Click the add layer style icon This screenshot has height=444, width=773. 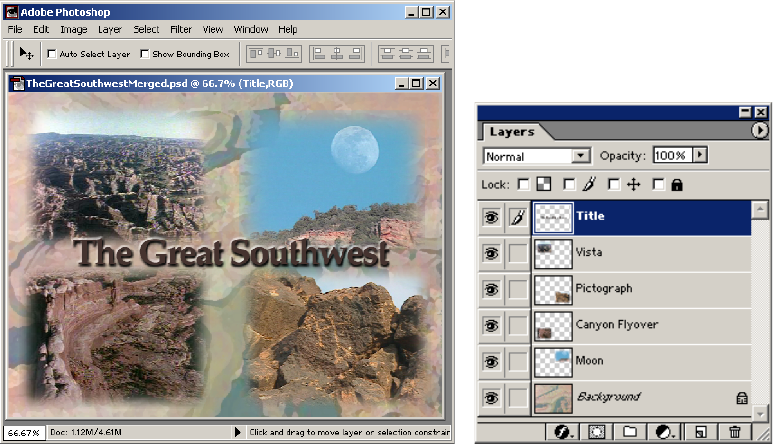click(x=563, y=432)
